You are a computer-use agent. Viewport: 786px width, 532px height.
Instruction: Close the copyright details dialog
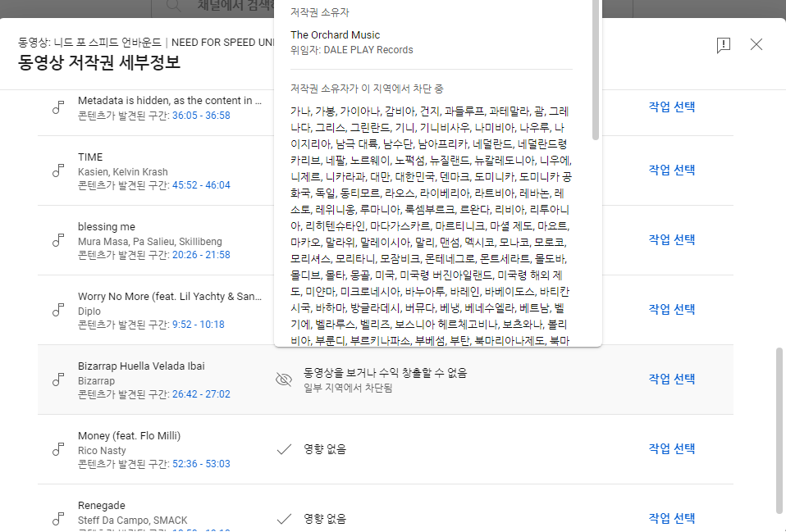click(756, 44)
